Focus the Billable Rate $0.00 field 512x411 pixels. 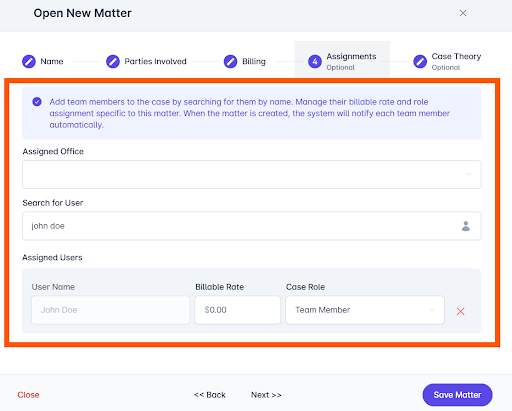click(238, 310)
